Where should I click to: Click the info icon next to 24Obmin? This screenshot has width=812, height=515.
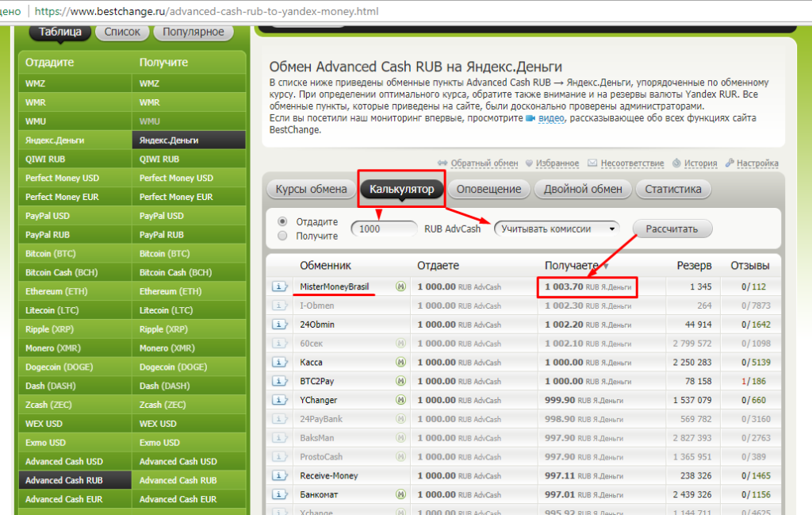pos(279,325)
